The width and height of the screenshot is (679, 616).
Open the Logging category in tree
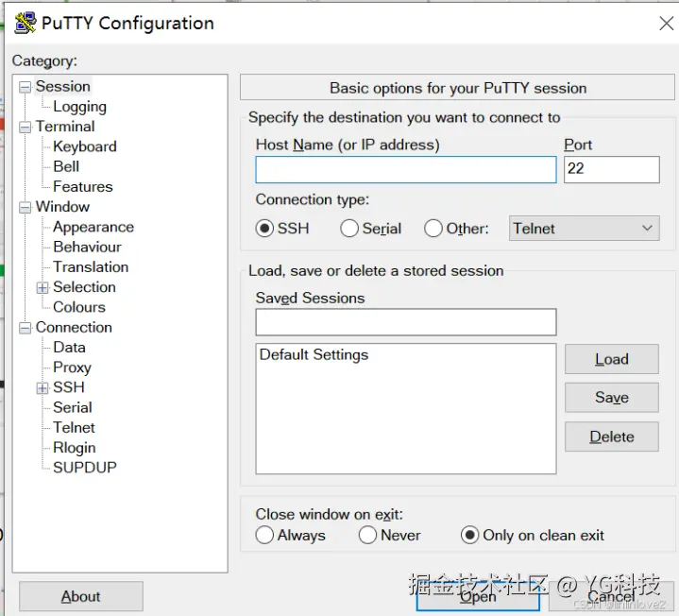(79, 107)
